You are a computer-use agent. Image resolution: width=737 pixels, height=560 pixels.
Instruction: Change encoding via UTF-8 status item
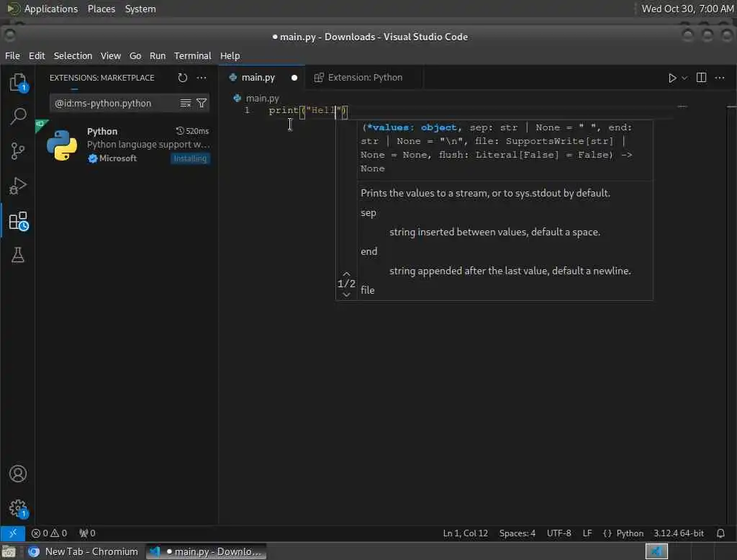(559, 533)
